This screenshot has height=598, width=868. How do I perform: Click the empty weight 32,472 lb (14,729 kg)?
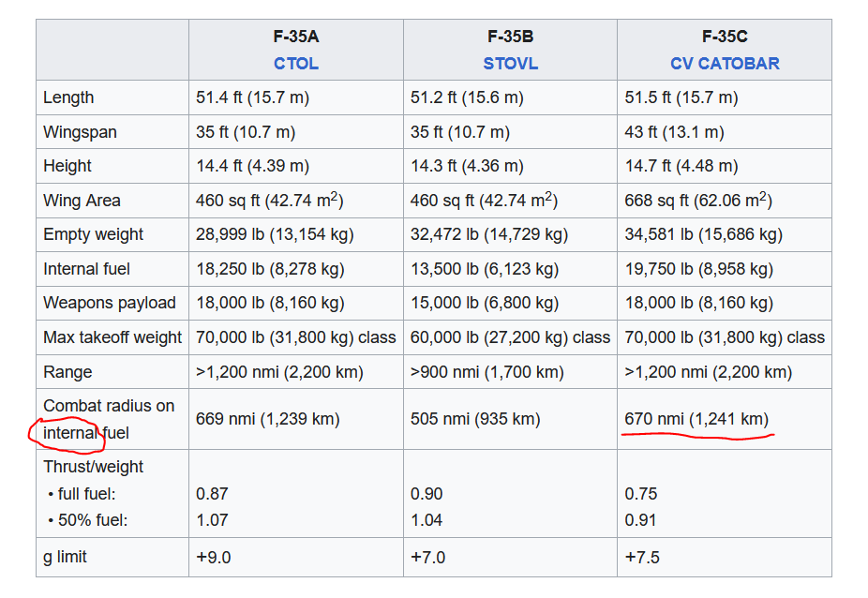tap(489, 234)
